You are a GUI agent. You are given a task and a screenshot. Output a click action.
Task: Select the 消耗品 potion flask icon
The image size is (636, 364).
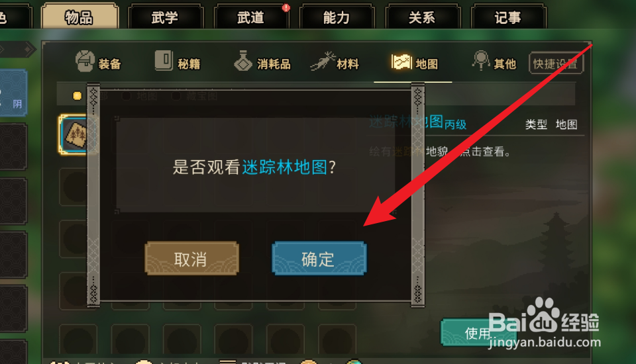(243, 61)
